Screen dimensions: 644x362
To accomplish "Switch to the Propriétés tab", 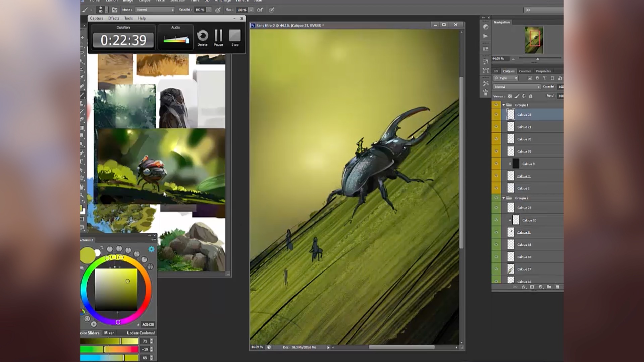I will 543,71.
